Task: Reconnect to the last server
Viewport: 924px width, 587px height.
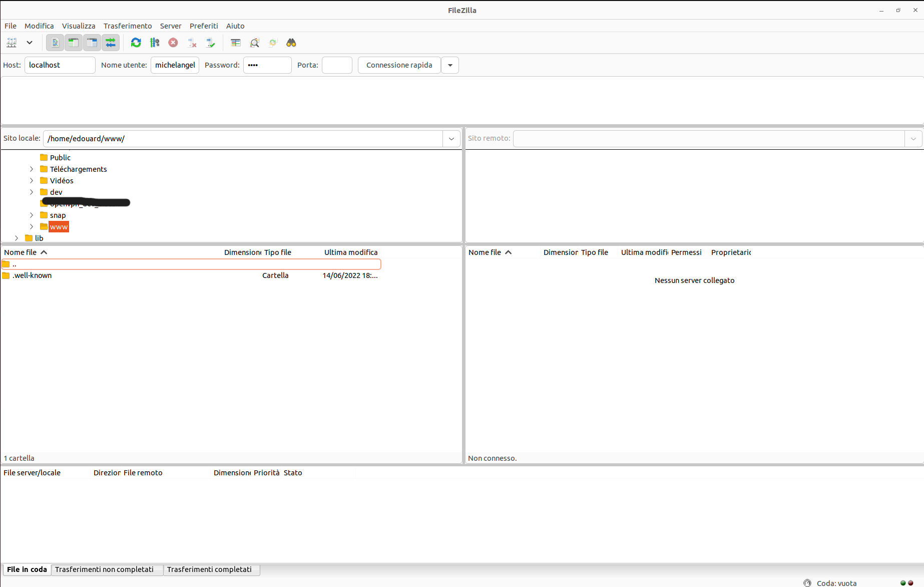Action: [210, 43]
